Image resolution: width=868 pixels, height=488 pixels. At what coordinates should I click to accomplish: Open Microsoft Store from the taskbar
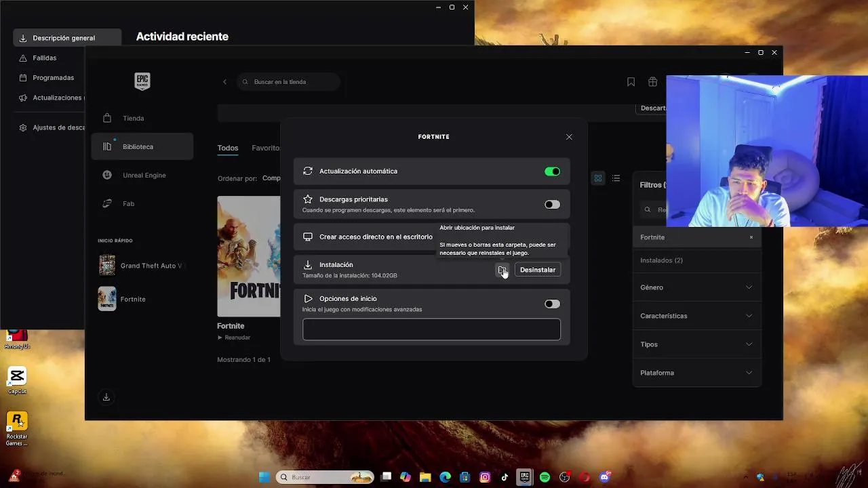tap(465, 477)
